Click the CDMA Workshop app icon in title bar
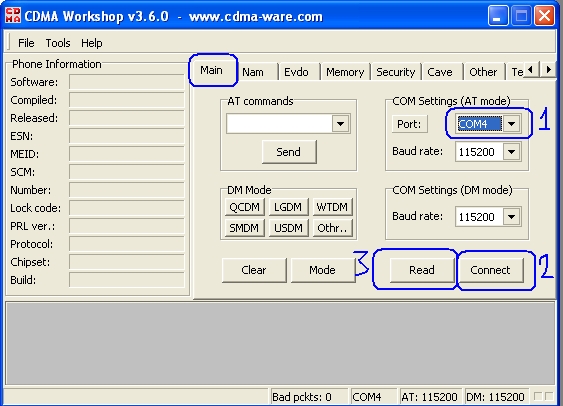The height and width of the screenshot is (406, 563). tap(13, 16)
